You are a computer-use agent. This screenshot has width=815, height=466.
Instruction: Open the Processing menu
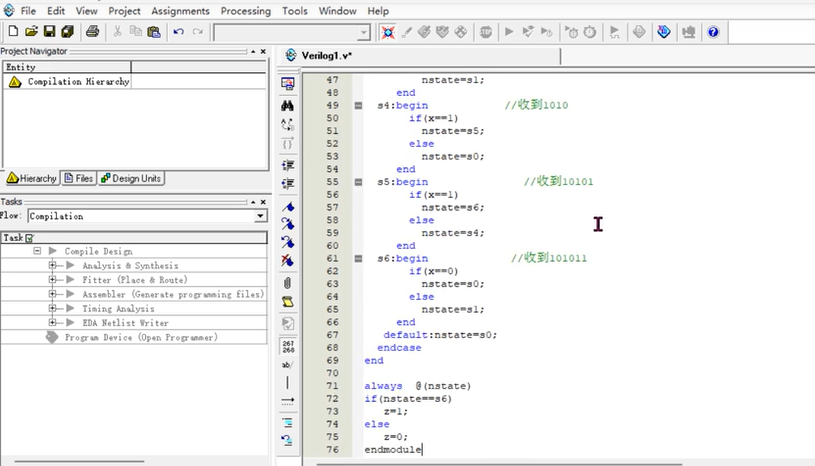pyautogui.click(x=246, y=11)
